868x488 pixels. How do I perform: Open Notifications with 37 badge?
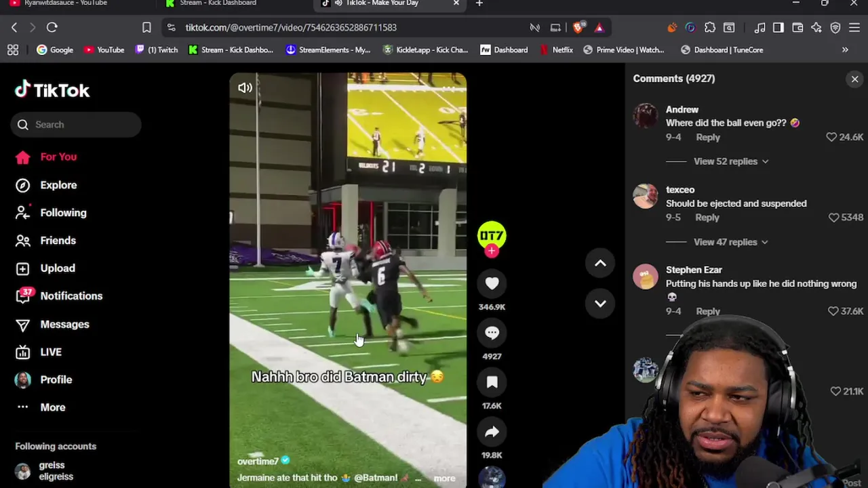[59, 296]
